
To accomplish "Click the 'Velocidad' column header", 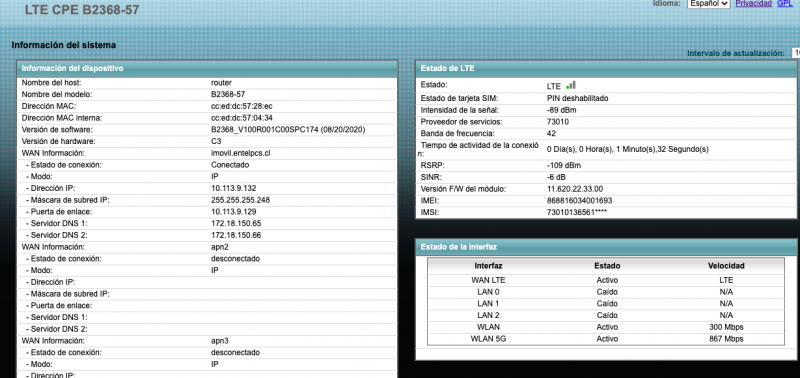I will [x=726, y=266].
